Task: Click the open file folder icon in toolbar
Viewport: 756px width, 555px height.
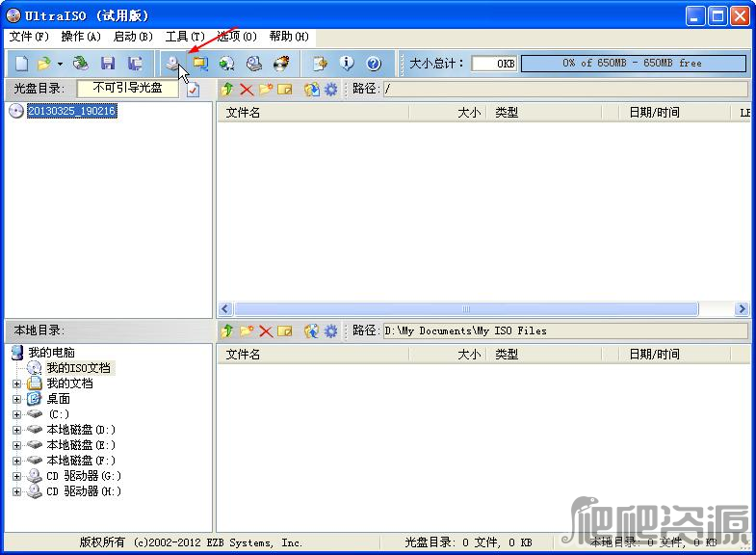Action: (x=44, y=64)
